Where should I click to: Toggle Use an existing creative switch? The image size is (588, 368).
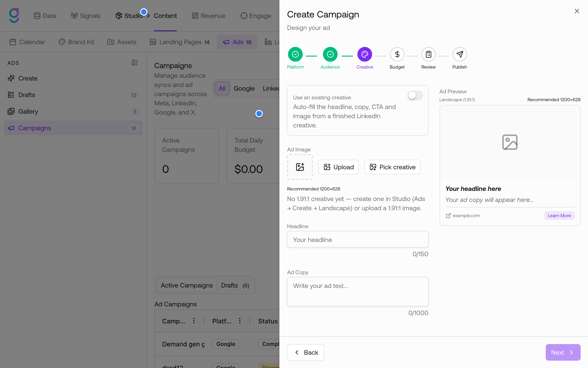pos(415,95)
